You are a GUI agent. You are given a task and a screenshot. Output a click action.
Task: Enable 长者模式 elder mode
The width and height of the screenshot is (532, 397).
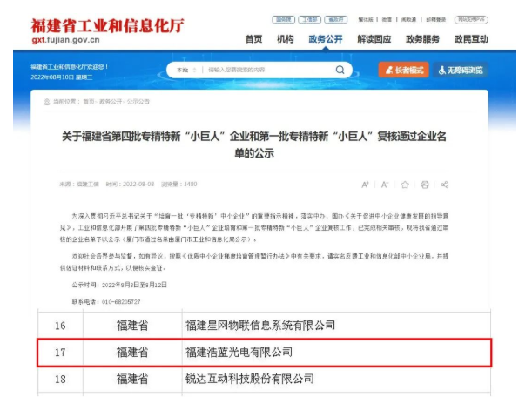click(x=402, y=70)
